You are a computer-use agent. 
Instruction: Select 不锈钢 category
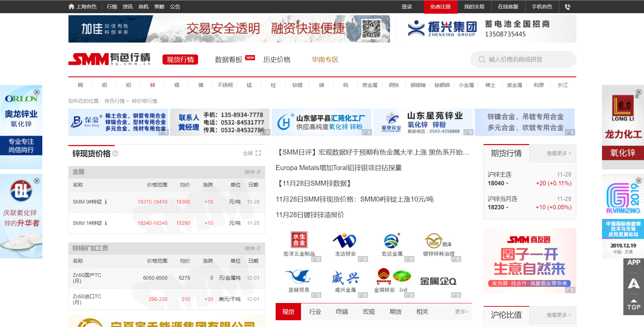click(x=225, y=85)
